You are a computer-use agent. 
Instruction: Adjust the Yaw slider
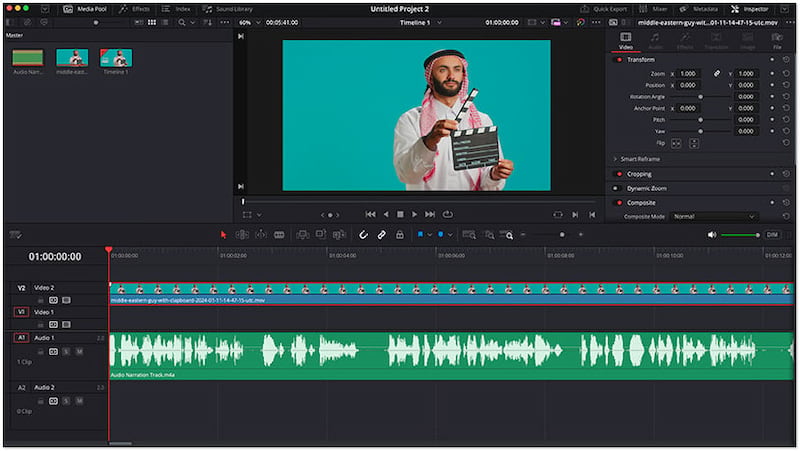click(x=700, y=131)
